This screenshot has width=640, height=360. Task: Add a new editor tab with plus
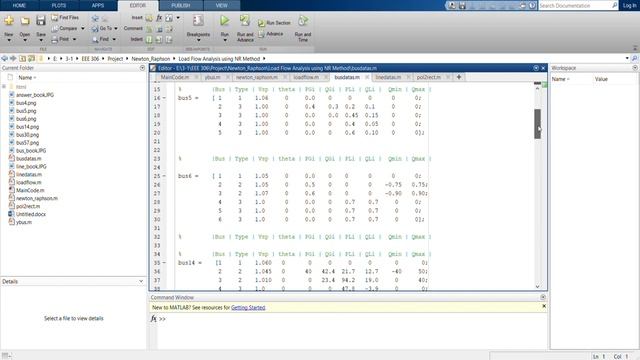[459, 77]
